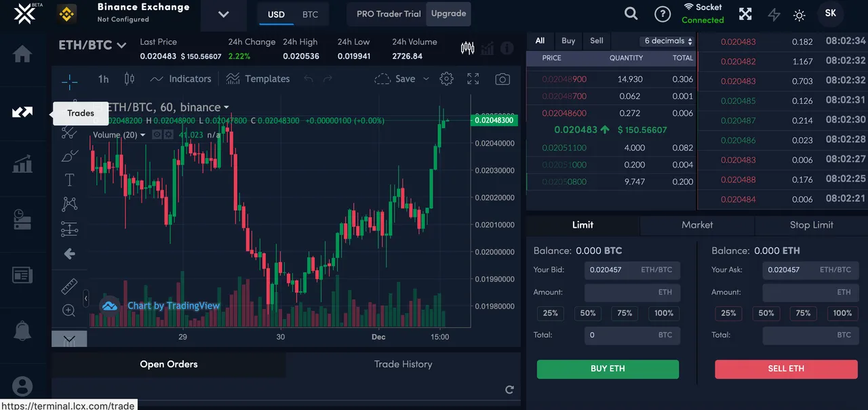Open the Indicators menu
868x410 pixels.
[x=180, y=79]
